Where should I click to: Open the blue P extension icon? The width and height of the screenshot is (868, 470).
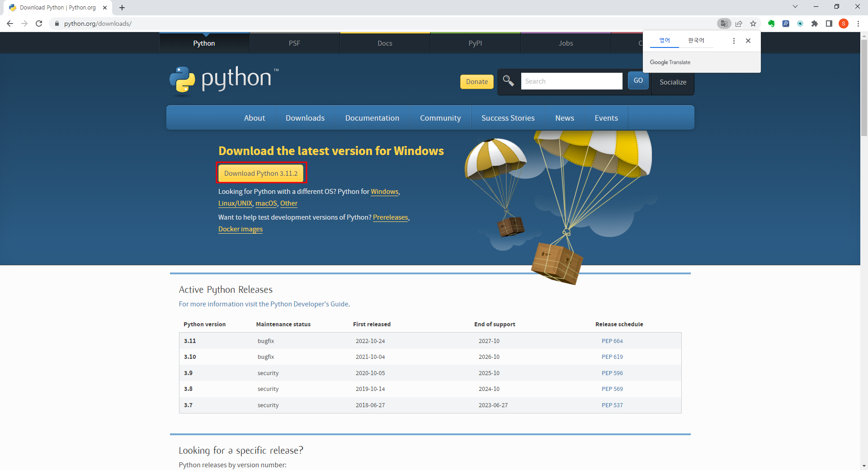click(x=786, y=23)
